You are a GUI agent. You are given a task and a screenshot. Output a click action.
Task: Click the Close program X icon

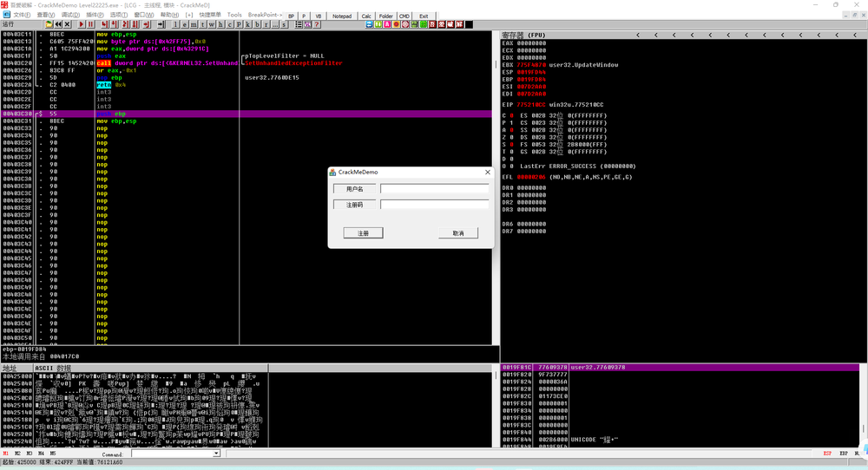pyautogui.click(x=68, y=24)
